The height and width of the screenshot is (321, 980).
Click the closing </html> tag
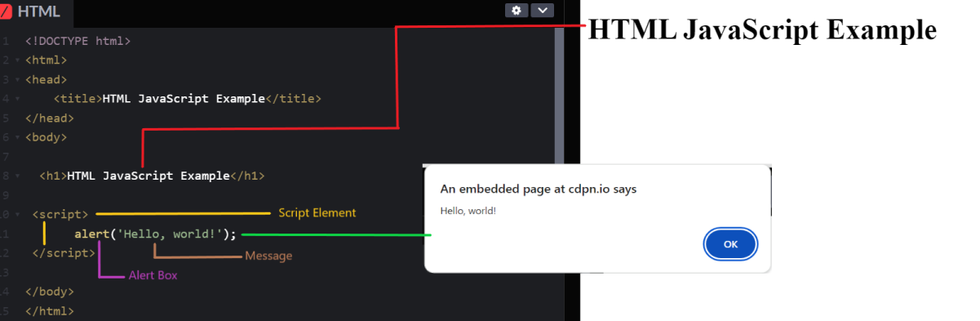click(x=49, y=310)
